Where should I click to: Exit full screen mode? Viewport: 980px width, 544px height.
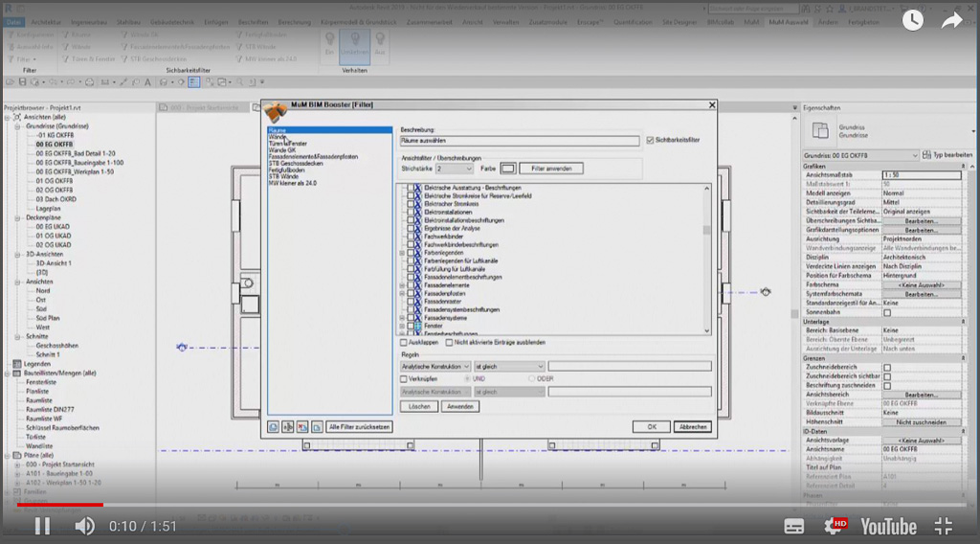pos(944,526)
